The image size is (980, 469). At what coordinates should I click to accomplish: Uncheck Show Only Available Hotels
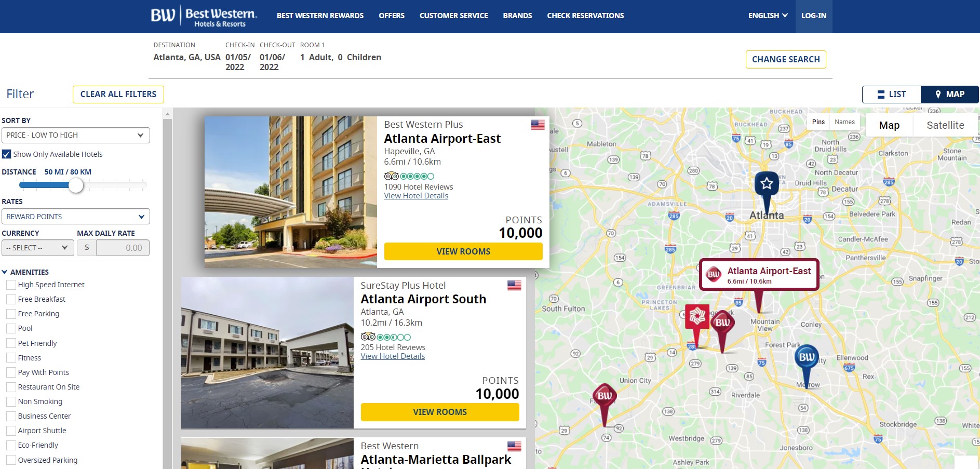7,154
